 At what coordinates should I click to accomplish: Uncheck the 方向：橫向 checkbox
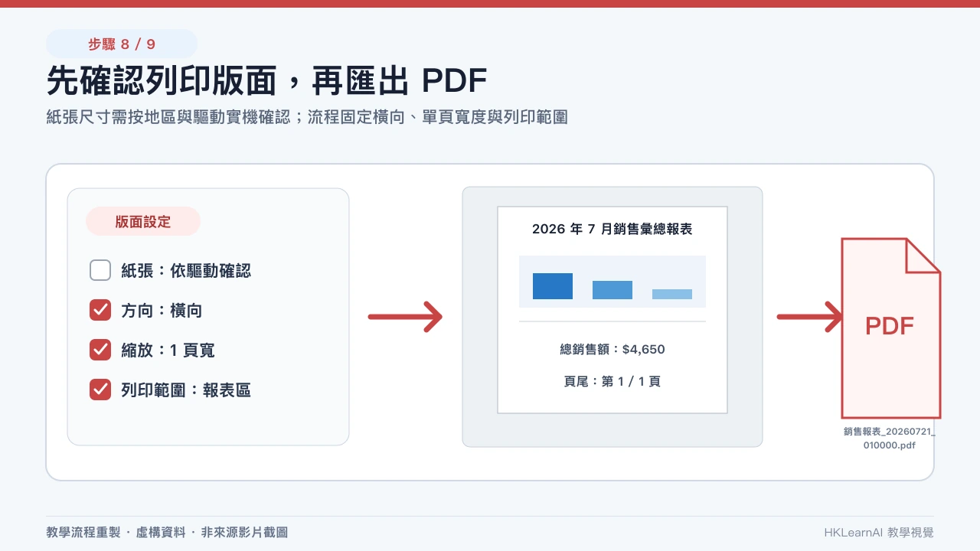pyautogui.click(x=100, y=310)
